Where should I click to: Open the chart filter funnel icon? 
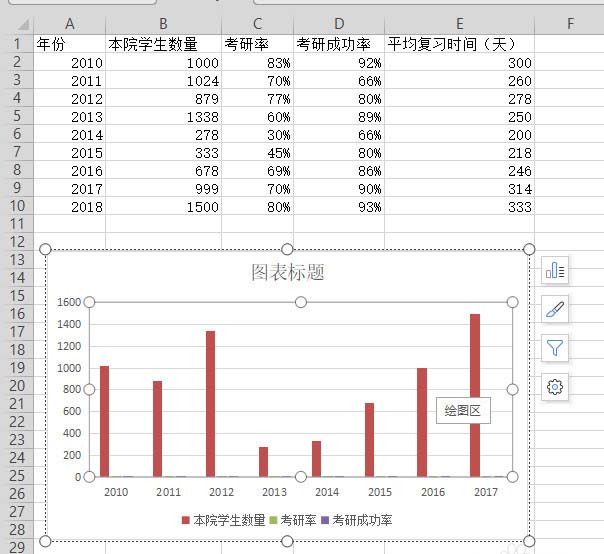555,347
